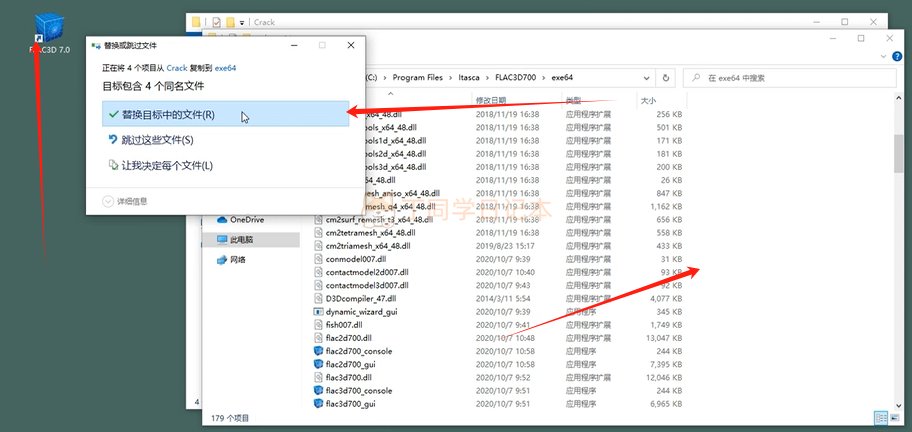Select This PC in navigation pane
Screen dimensions: 912x432
241,240
